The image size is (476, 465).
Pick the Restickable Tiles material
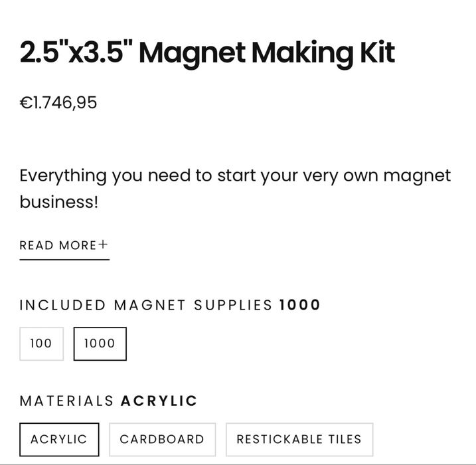click(299, 439)
